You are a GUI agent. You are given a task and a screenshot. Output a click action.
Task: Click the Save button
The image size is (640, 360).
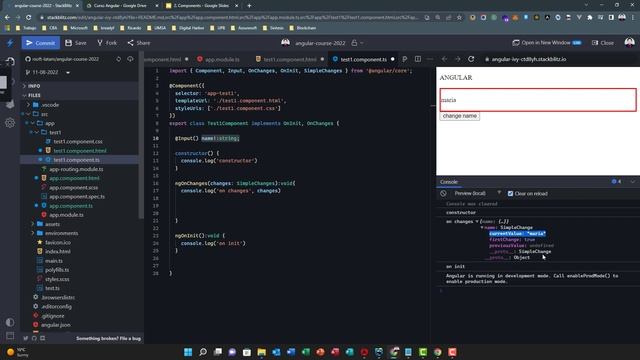(x=76, y=43)
